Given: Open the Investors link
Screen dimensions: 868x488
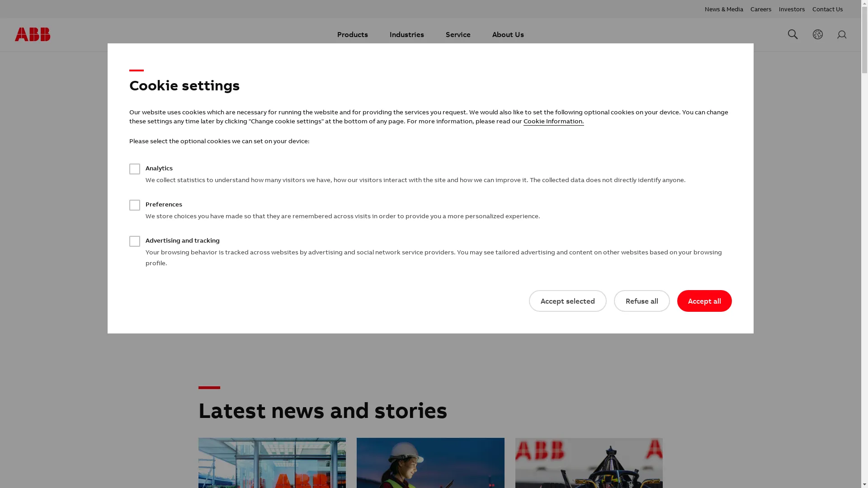Looking at the screenshot, I should [791, 9].
